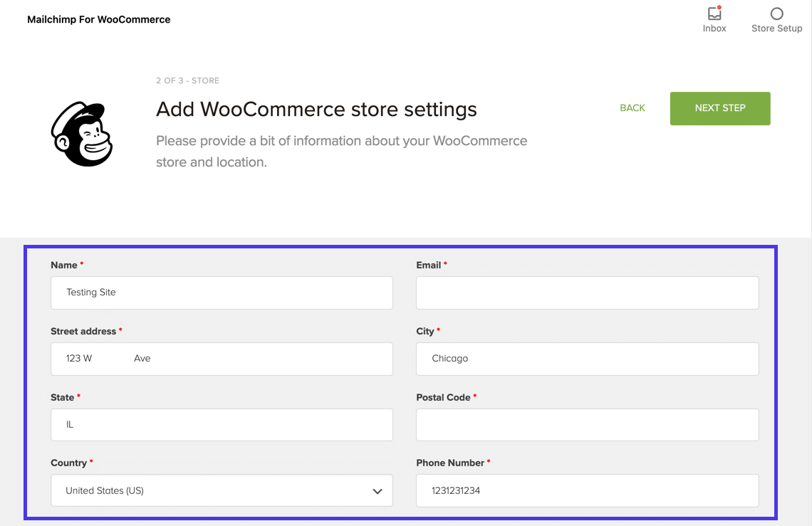812x526 pixels.
Task: Click the Postal Code field label
Action: click(443, 397)
